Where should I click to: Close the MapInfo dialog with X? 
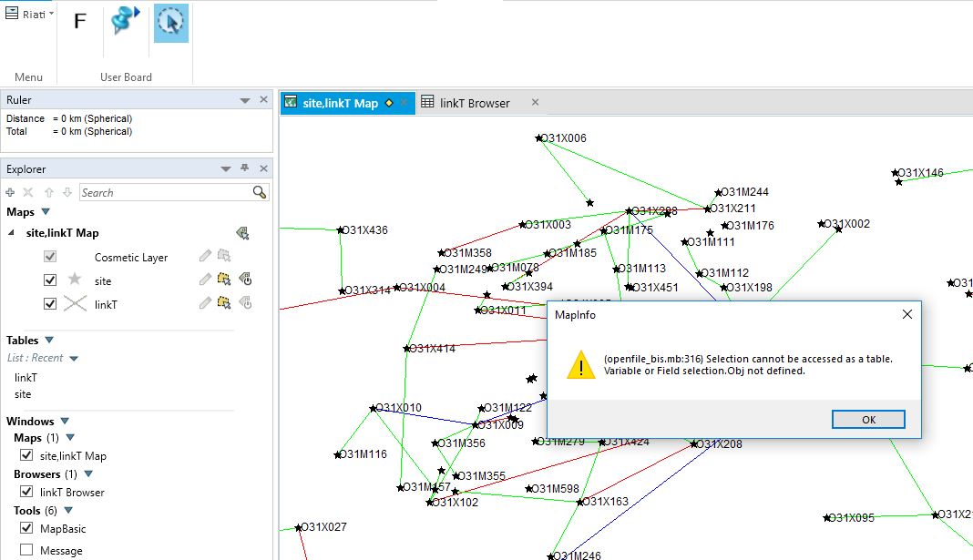(906, 314)
